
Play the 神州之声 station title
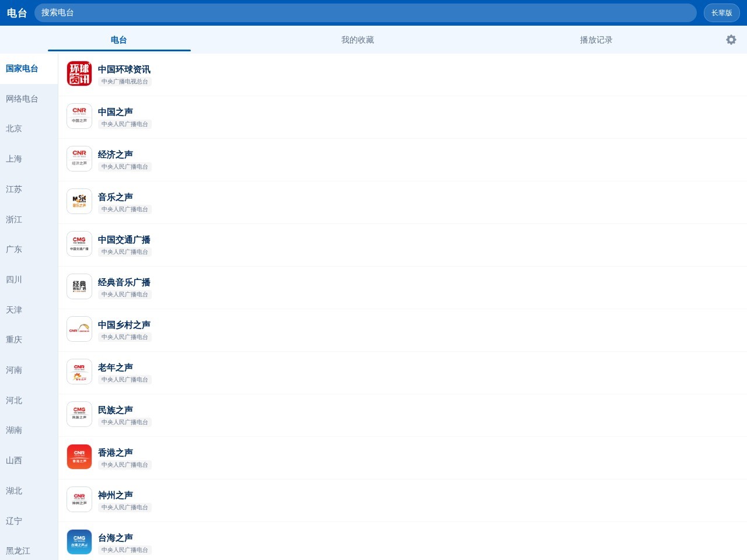(x=116, y=495)
